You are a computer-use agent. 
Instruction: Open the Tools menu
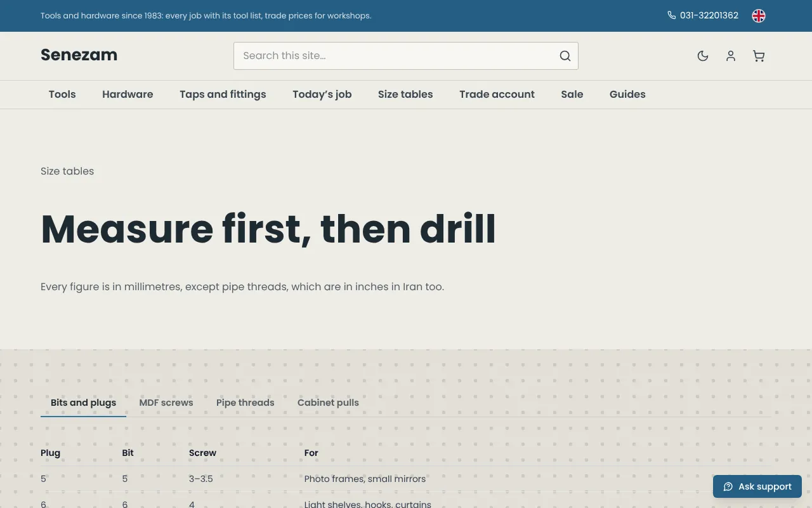click(62, 94)
